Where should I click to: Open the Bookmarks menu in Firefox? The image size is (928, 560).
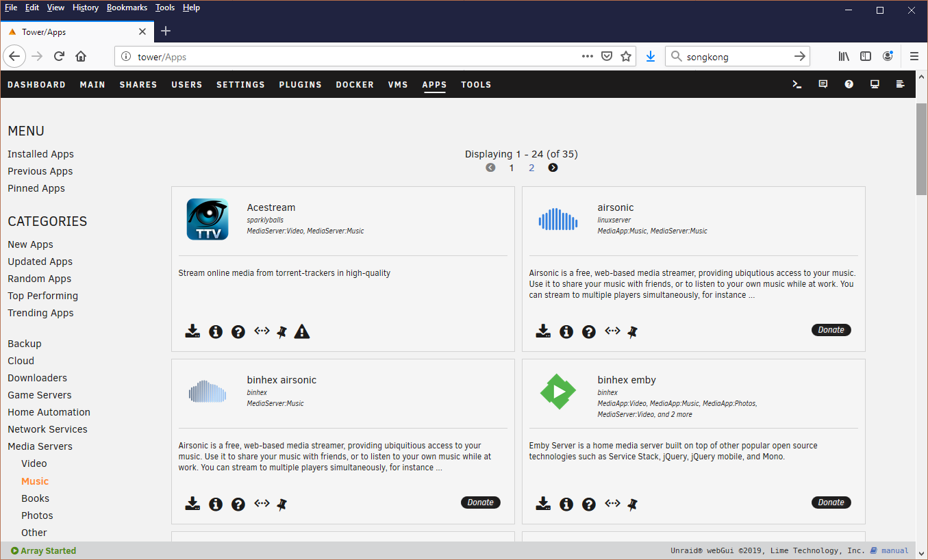tap(127, 8)
